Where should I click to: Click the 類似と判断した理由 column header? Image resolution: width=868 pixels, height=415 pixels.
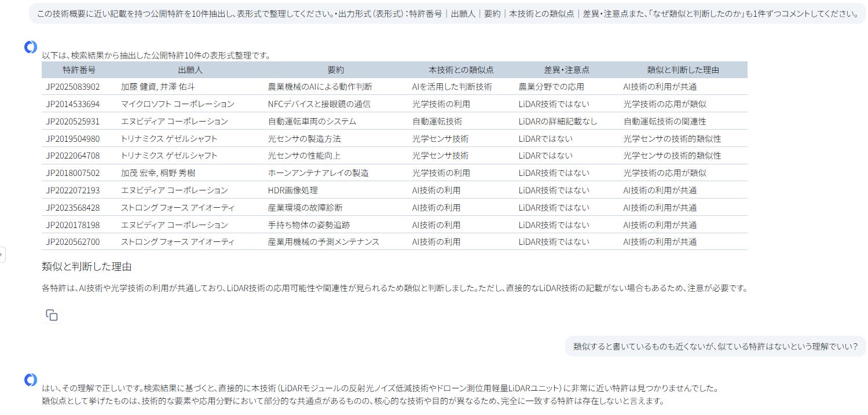(x=683, y=69)
